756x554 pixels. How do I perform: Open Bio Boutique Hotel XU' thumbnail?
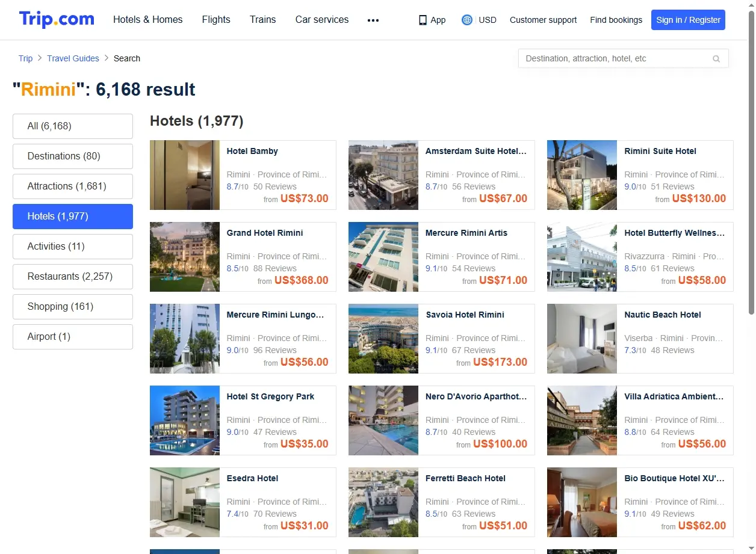[x=582, y=502]
